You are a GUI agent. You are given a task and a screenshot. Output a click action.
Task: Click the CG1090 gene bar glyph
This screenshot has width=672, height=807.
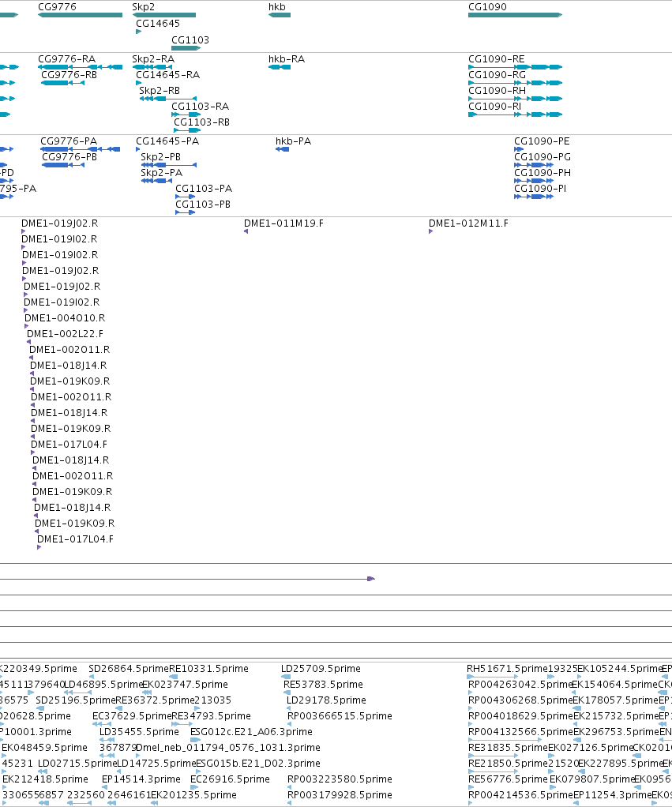click(x=515, y=15)
